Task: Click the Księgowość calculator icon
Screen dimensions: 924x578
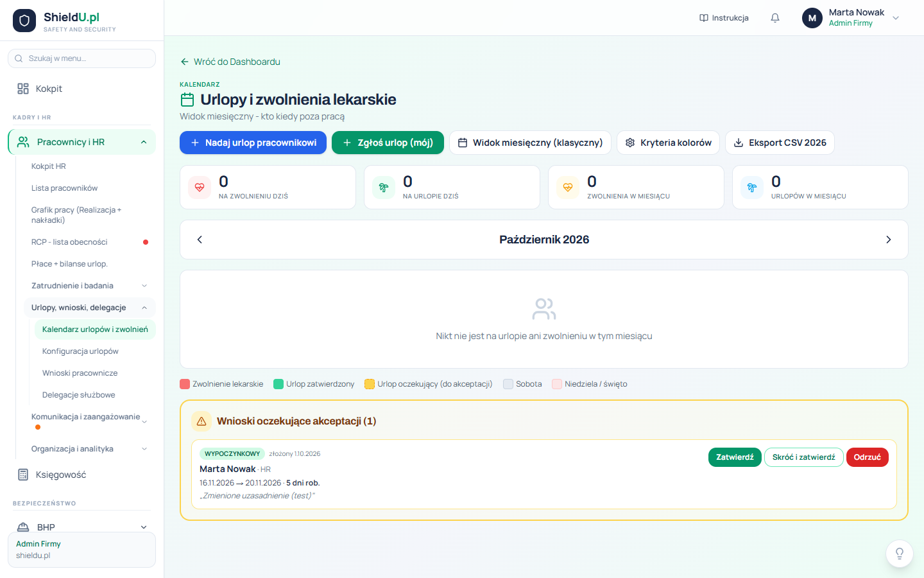Action: click(23, 475)
